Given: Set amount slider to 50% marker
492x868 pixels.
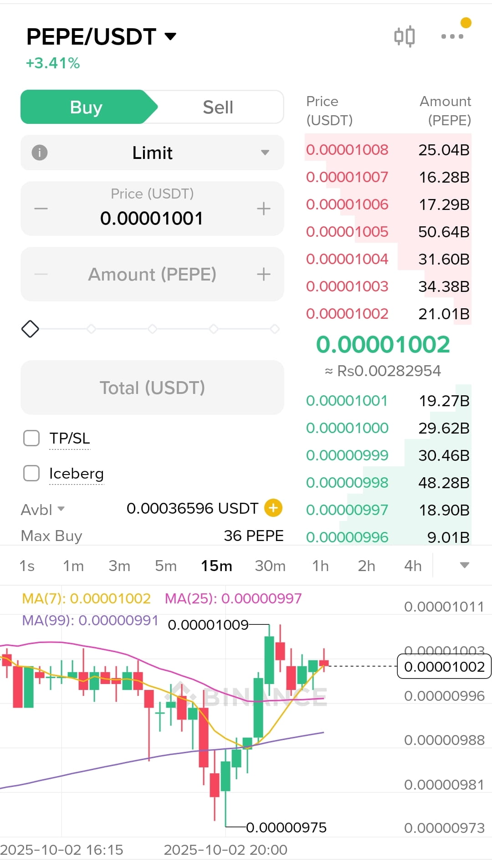Looking at the screenshot, I should (153, 329).
